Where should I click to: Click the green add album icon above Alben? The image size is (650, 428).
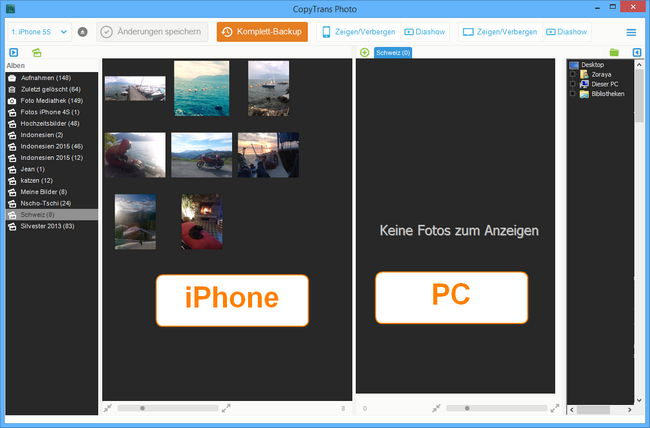coord(37,52)
